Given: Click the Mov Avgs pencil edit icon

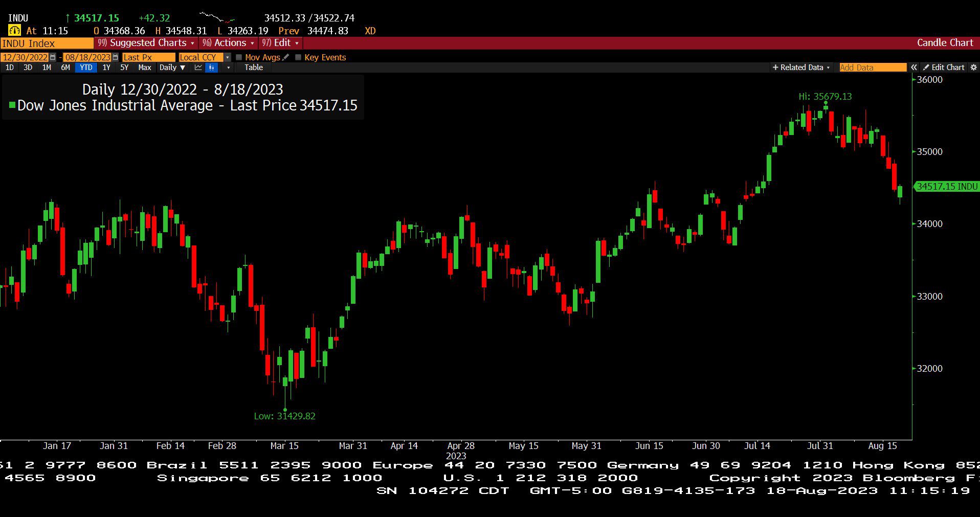Looking at the screenshot, I should (286, 57).
